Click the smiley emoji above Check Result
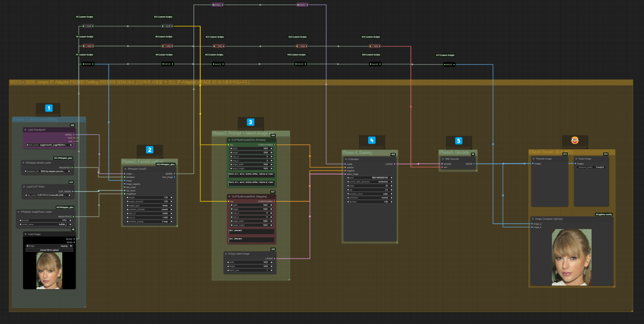Image resolution: width=644 pixels, height=324 pixels. click(575, 140)
